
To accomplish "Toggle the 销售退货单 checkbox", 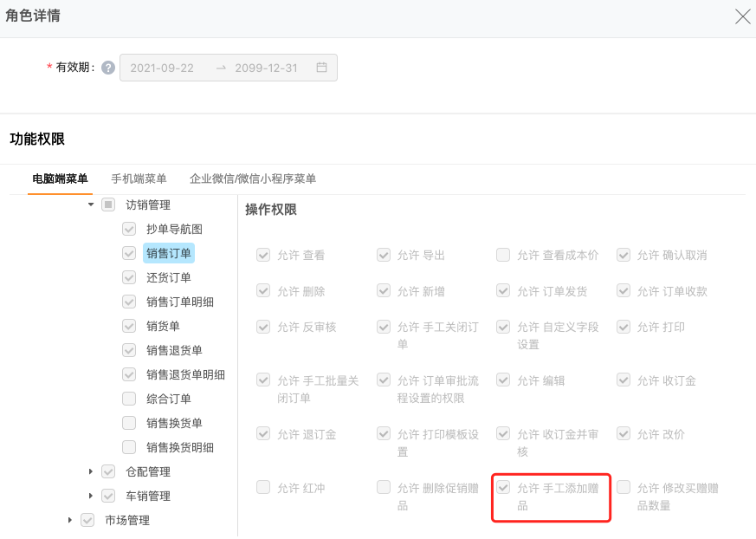I will 129,350.
